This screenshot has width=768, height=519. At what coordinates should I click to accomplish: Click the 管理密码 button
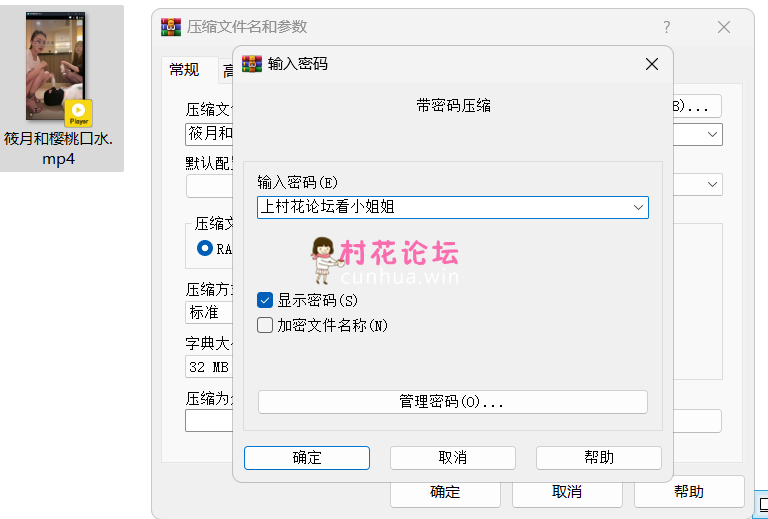pos(452,402)
